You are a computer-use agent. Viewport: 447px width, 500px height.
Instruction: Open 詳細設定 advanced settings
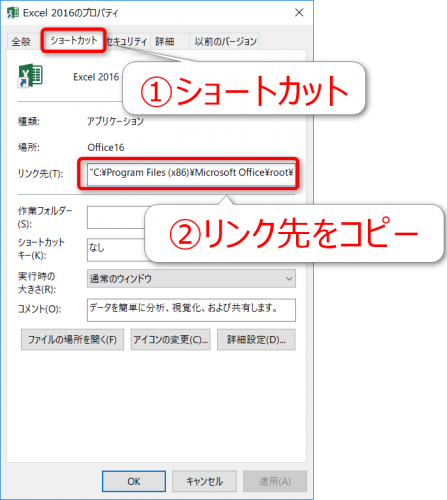click(x=256, y=340)
